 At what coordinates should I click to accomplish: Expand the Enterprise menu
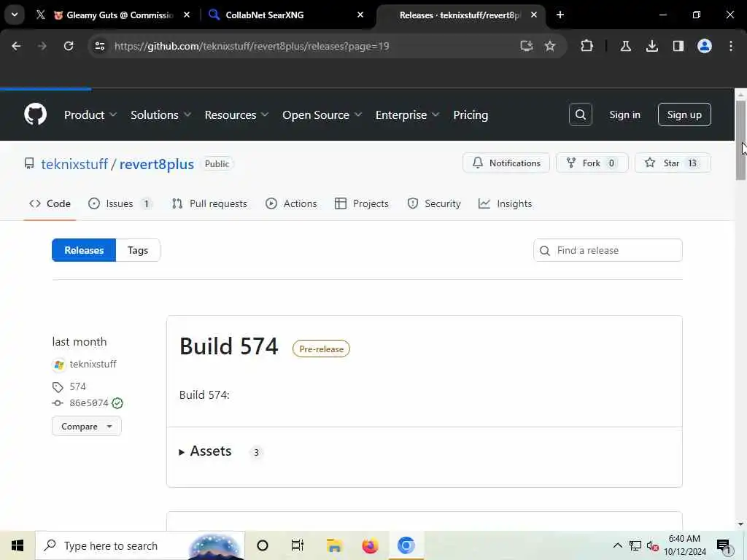pyautogui.click(x=407, y=114)
